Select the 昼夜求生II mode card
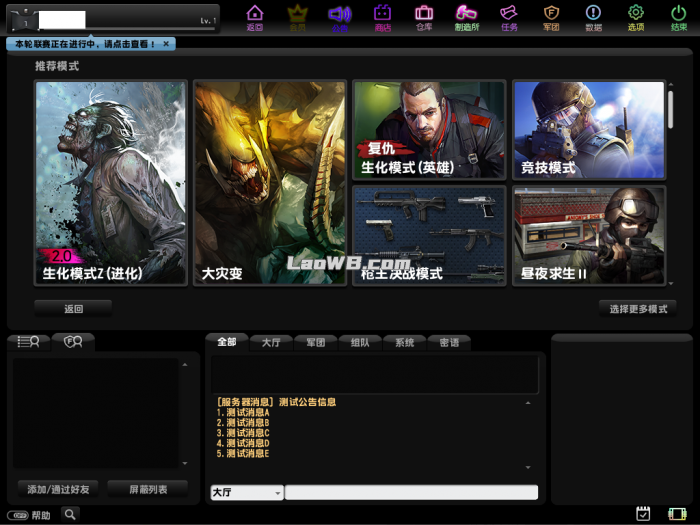Screen dimensions: 700x525 (x=589, y=236)
